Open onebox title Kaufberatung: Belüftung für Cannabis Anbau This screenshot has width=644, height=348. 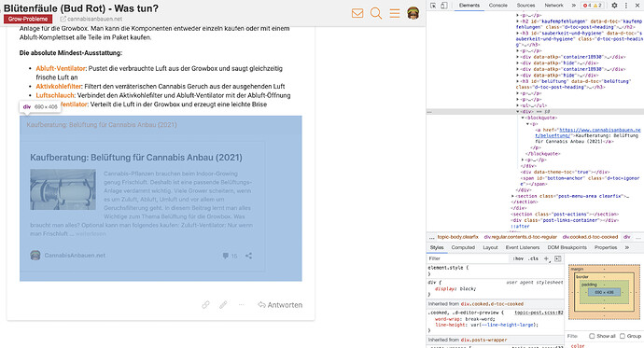coord(136,158)
